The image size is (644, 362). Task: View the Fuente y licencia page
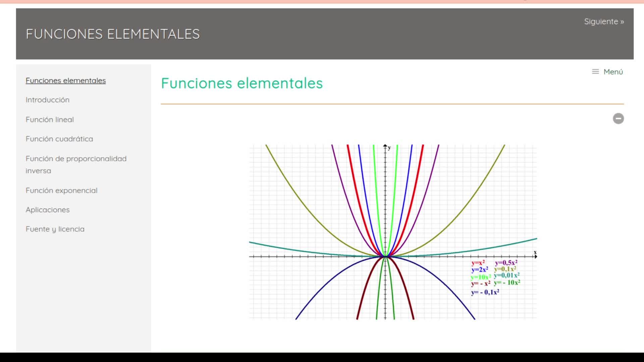pyautogui.click(x=55, y=229)
